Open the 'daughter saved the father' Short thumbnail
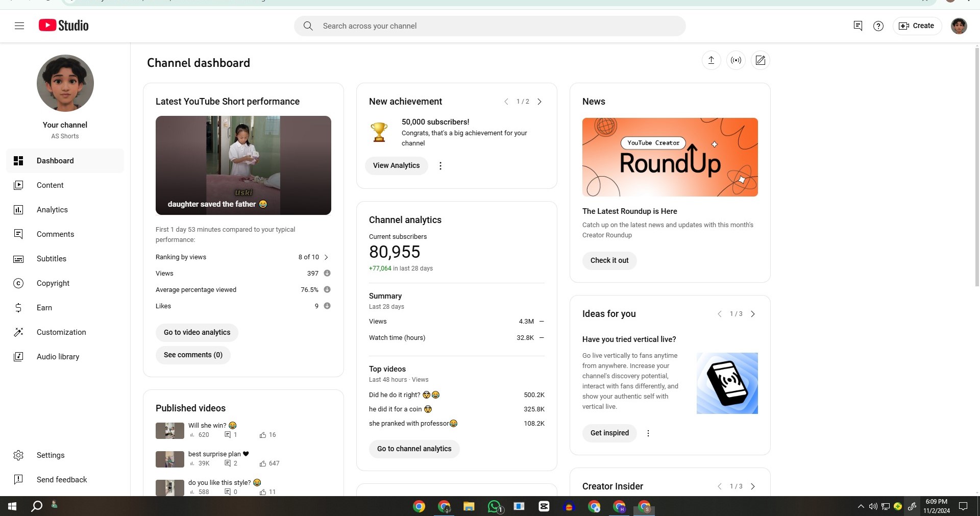Viewport: 980px width, 516px height. click(x=243, y=165)
